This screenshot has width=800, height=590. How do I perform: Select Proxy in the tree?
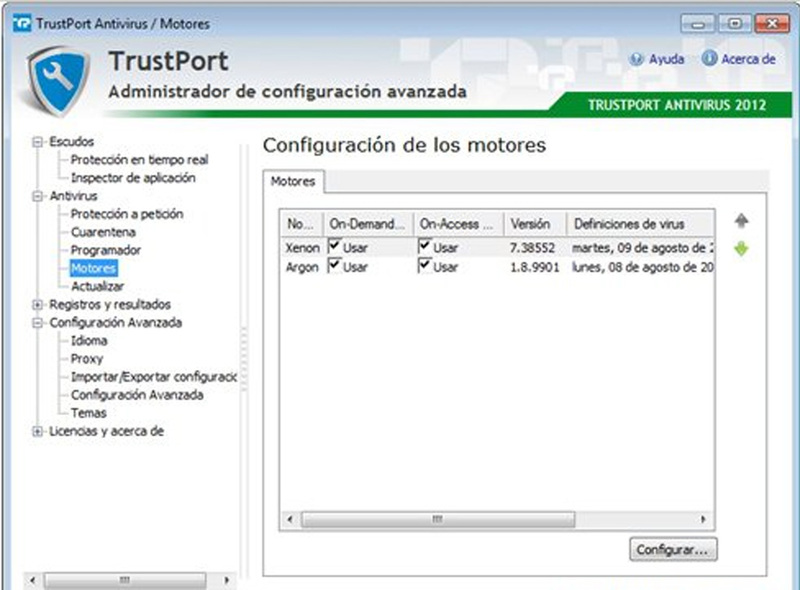click(x=87, y=359)
